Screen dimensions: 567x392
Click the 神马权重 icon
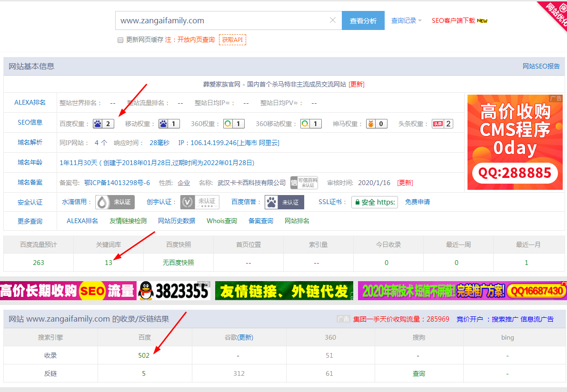(371, 124)
